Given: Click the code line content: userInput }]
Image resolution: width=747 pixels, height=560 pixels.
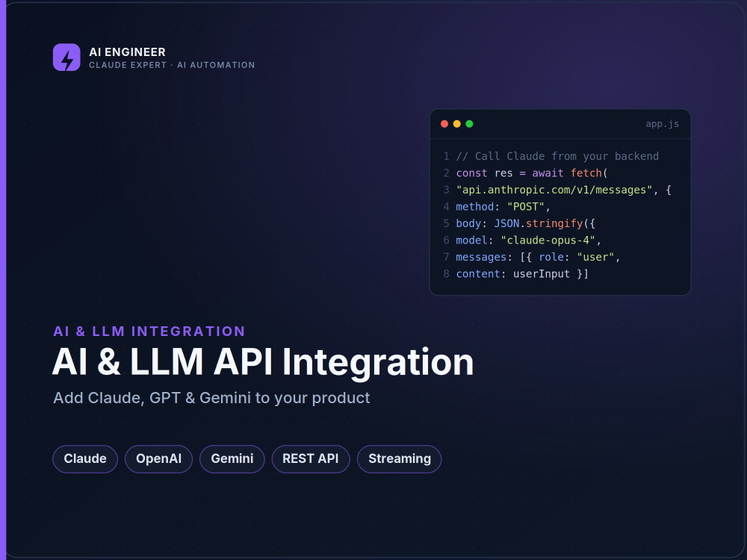Looking at the screenshot, I should point(522,274).
